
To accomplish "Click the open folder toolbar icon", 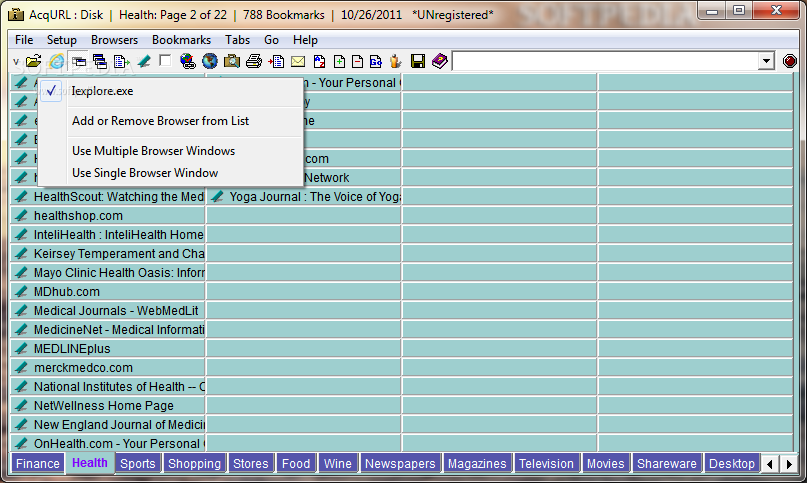I will [x=33, y=61].
